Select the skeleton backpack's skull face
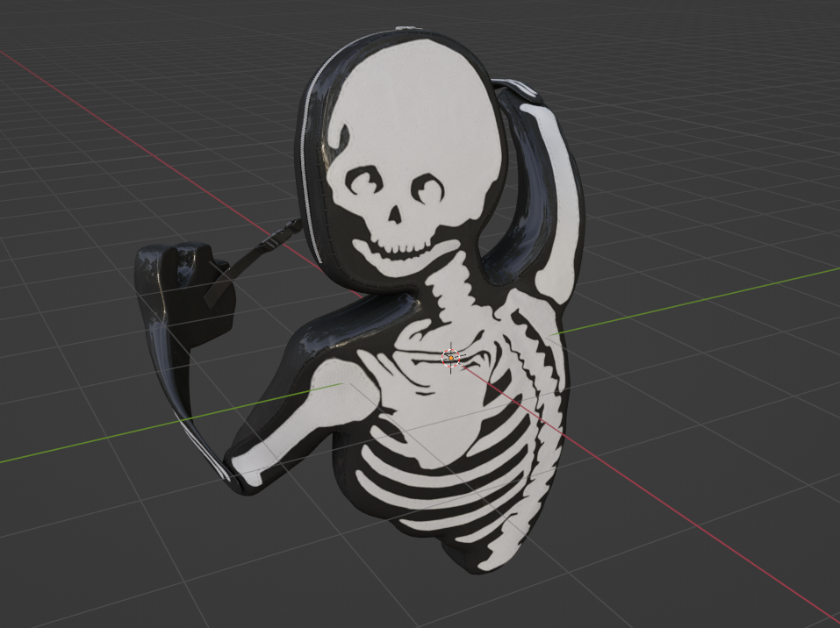Screen dimensions: 840x628 (x=414, y=159)
